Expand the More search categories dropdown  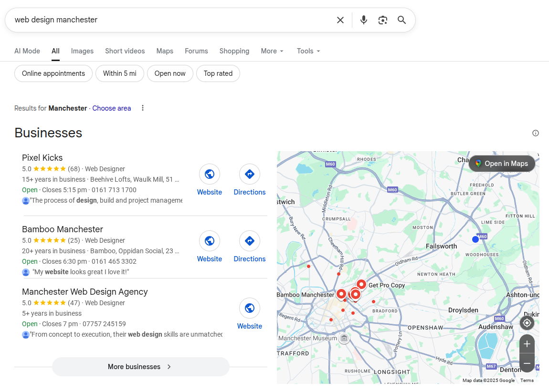[272, 51]
